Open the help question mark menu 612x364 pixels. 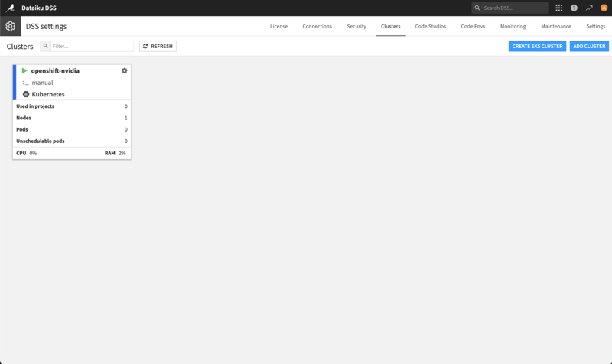(x=574, y=8)
